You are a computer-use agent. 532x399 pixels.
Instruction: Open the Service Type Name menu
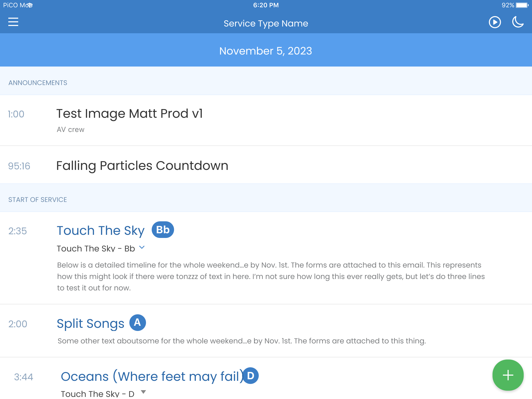[x=266, y=23]
